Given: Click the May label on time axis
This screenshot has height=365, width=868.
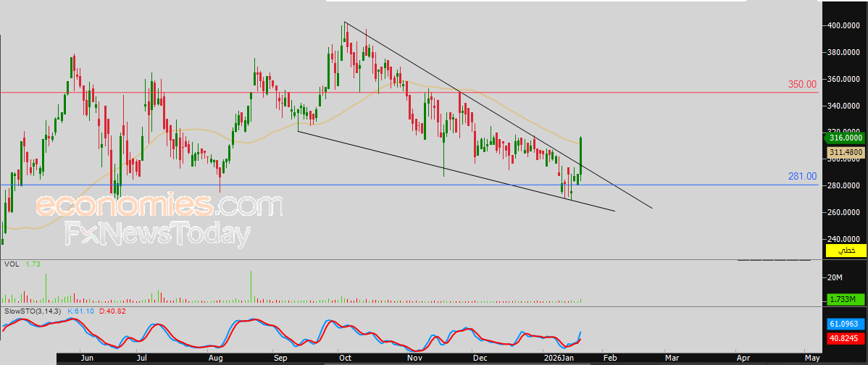Looking at the screenshot, I should click(x=812, y=358).
